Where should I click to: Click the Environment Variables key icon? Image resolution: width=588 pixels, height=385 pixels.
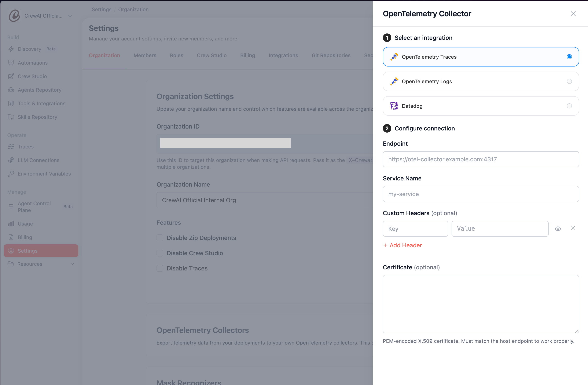click(11, 174)
